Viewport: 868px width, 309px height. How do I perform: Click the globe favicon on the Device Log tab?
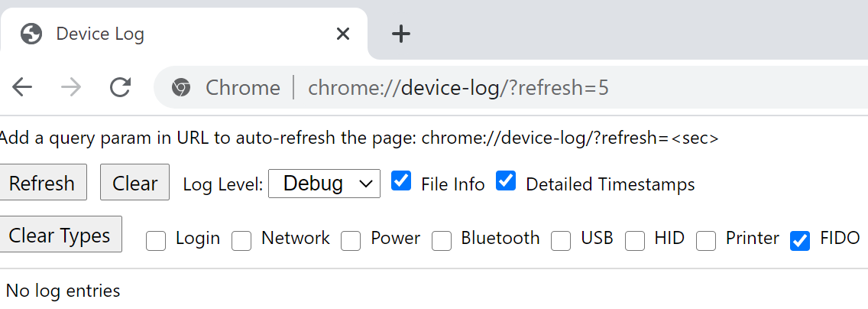coord(31,34)
